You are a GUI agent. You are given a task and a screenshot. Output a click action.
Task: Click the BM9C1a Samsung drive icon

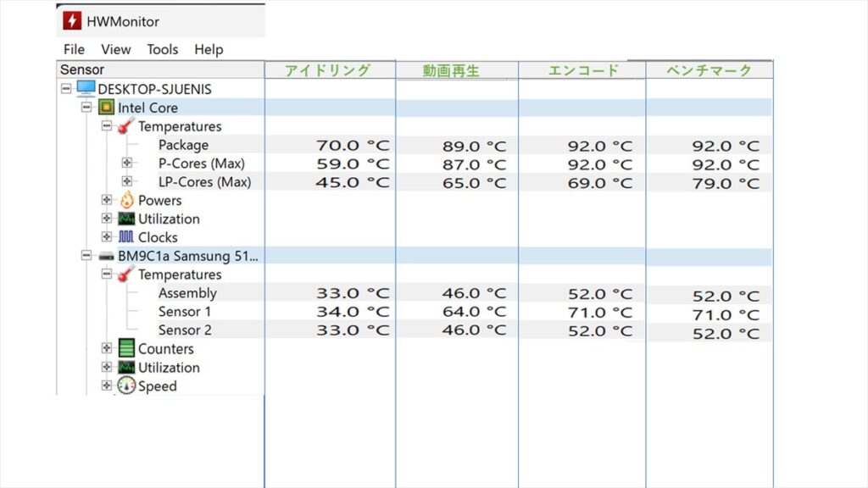click(106, 256)
